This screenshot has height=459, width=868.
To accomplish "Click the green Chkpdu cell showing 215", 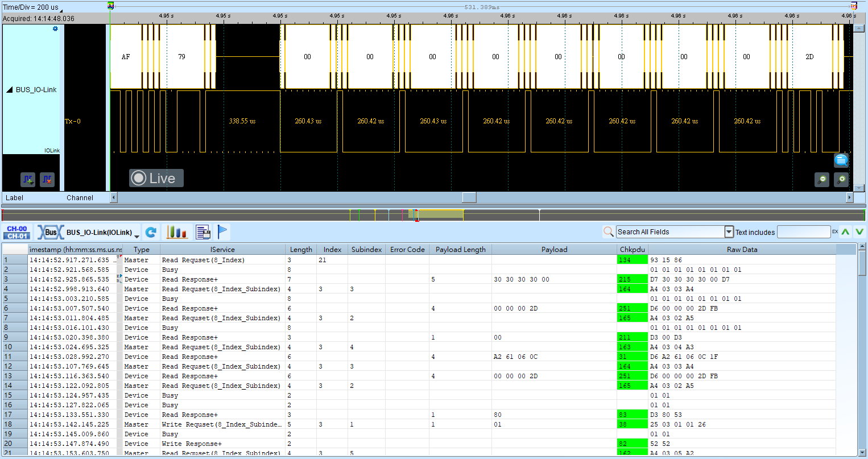I will click(633, 279).
